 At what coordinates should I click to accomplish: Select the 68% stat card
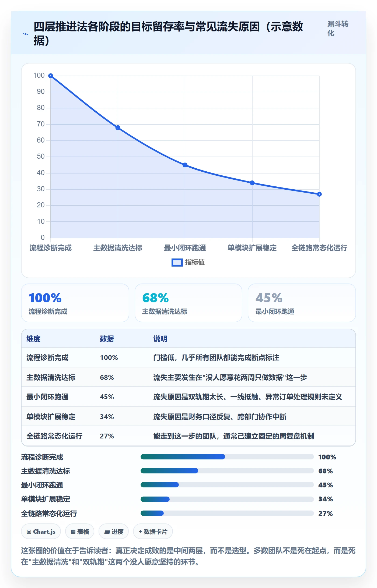(188, 303)
